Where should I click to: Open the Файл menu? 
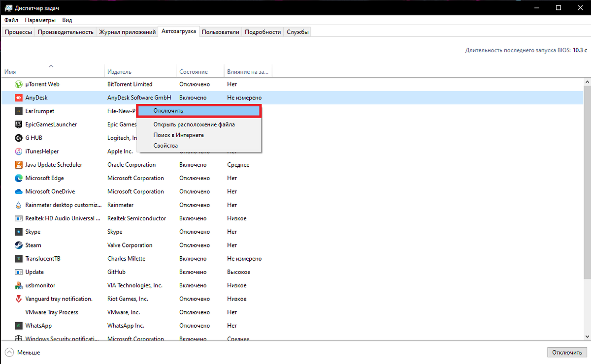pyautogui.click(x=11, y=20)
